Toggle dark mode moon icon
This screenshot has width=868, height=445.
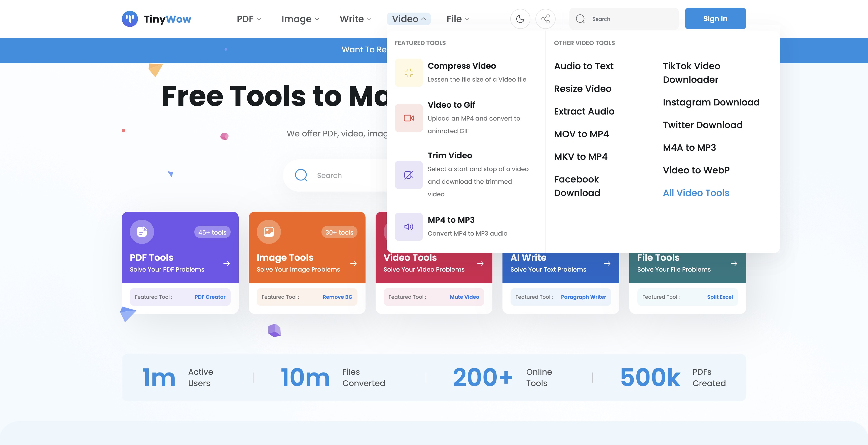pyautogui.click(x=520, y=19)
